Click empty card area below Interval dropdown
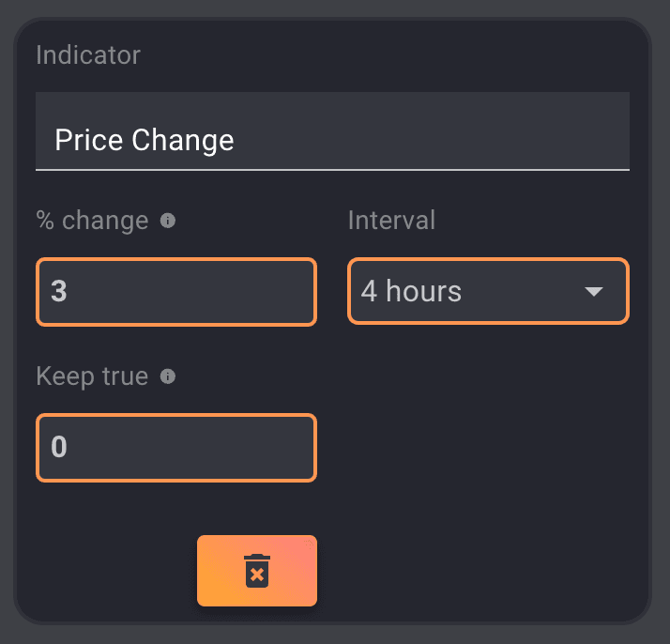 click(488, 422)
